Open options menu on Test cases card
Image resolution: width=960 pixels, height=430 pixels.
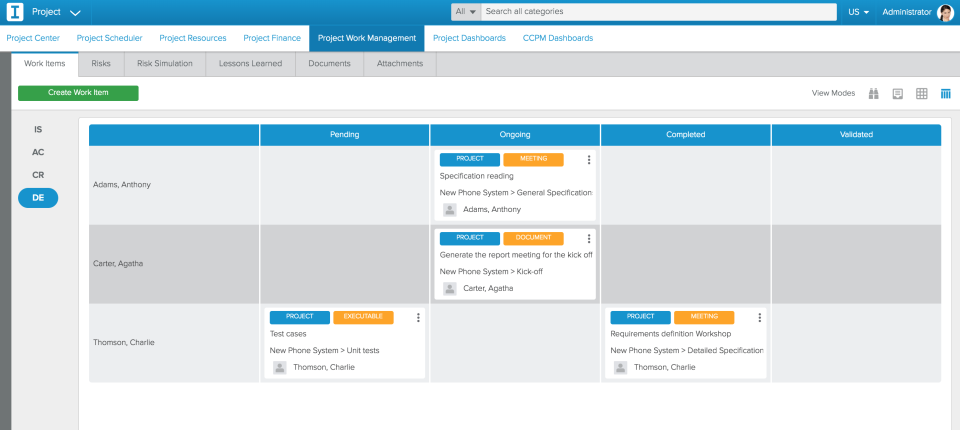418,317
